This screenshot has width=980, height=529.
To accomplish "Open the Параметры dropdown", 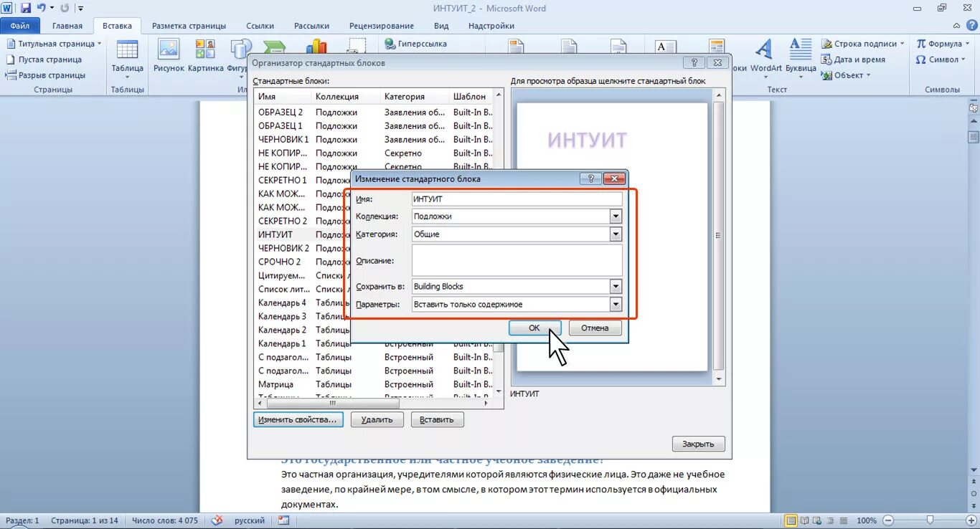I will 616,304.
